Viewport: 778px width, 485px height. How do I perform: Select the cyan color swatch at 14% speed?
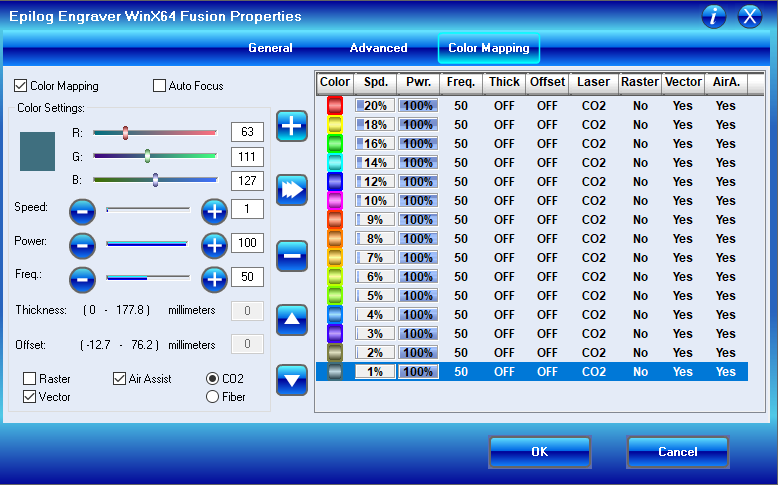click(335, 163)
